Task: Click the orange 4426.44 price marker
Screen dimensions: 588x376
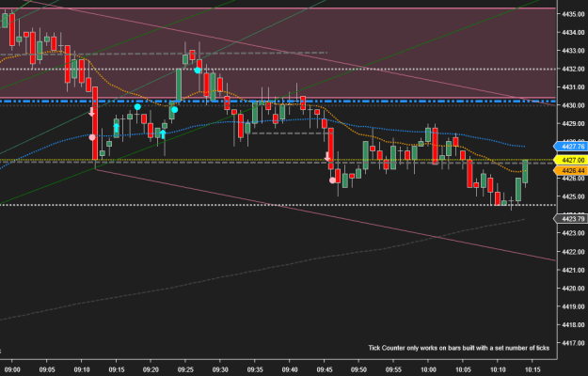Action: pyautogui.click(x=570, y=171)
